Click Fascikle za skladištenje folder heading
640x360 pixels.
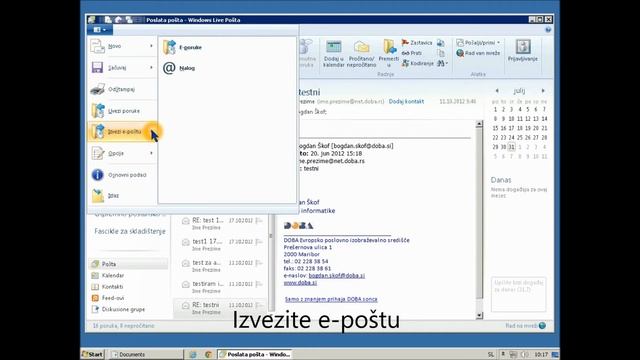130,231
